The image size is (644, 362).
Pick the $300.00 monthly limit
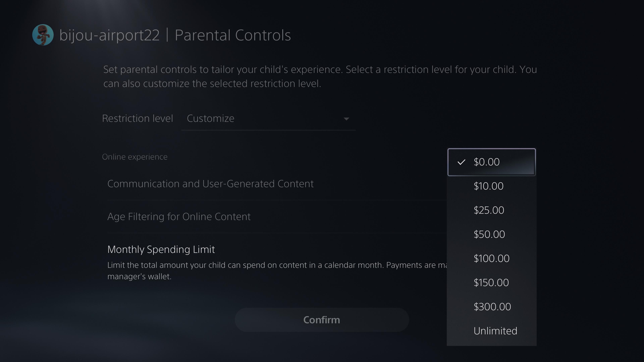(492, 307)
